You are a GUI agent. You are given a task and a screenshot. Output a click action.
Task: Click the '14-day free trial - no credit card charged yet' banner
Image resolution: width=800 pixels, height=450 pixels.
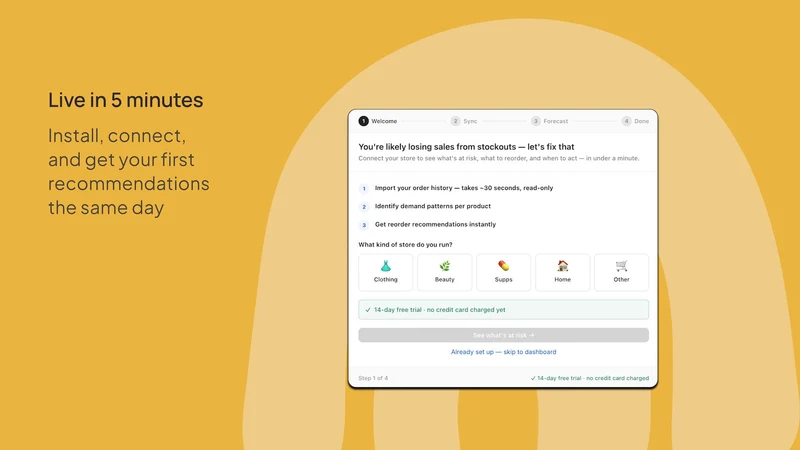click(x=504, y=310)
